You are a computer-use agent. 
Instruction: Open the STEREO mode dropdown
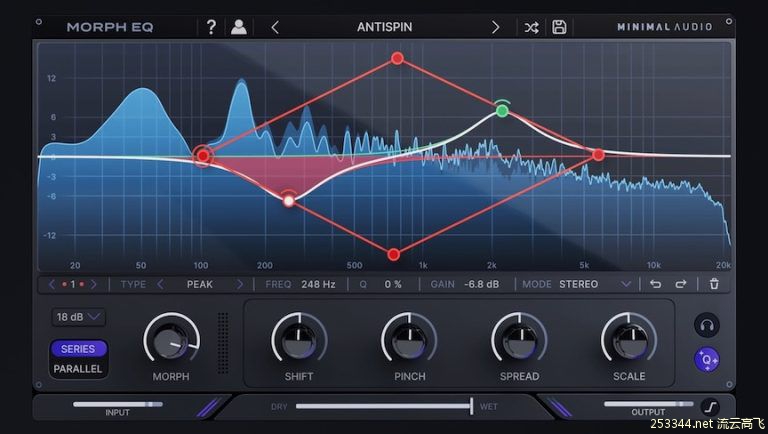595,284
